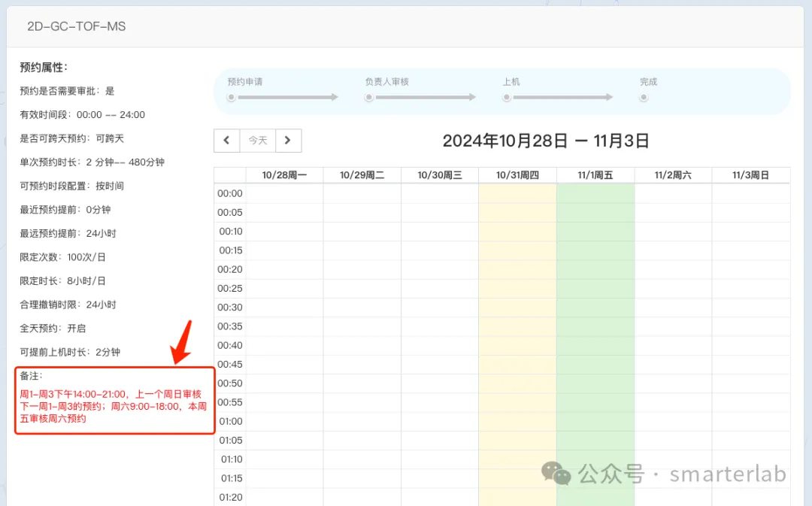Viewport: 812px width, 506px height.
Task: Click the 是否可跨天预约：可跨天 line
Action: tap(72, 139)
